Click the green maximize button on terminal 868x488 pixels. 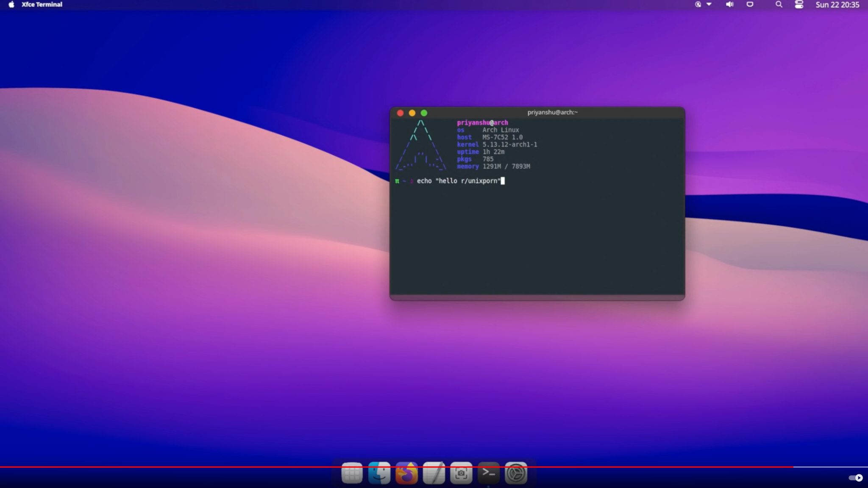click(424, 113)
